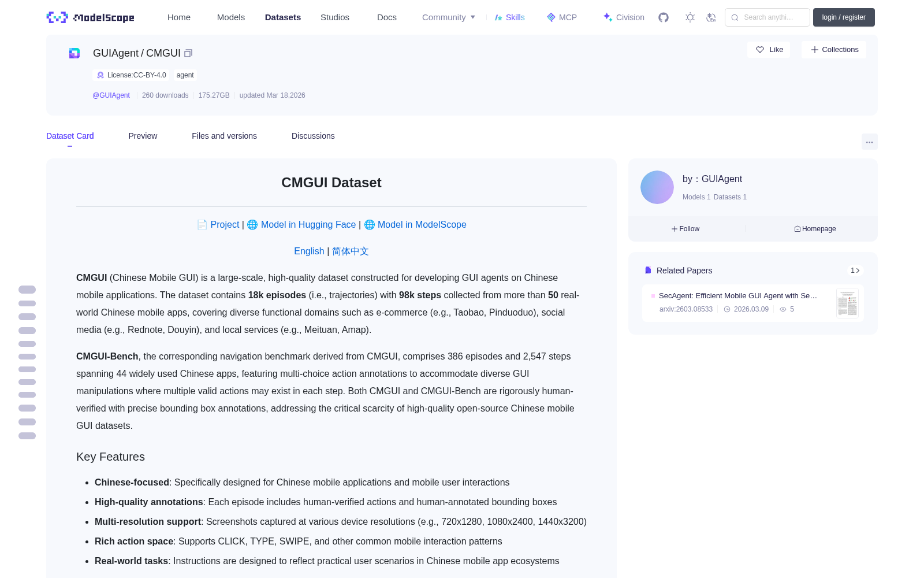Open the Discussions tab
The width and height of the screenshot is (924, 578).
tap(313, 136)
